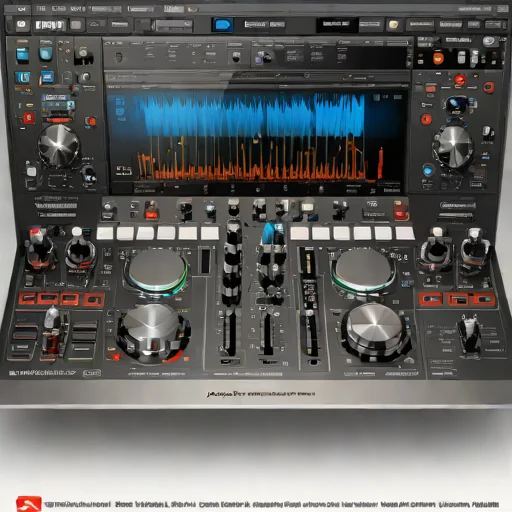The height and width of the screenshot is (512, 512).
Task: Tap the left deck's flat gray platter
Action: pos(157,269)
